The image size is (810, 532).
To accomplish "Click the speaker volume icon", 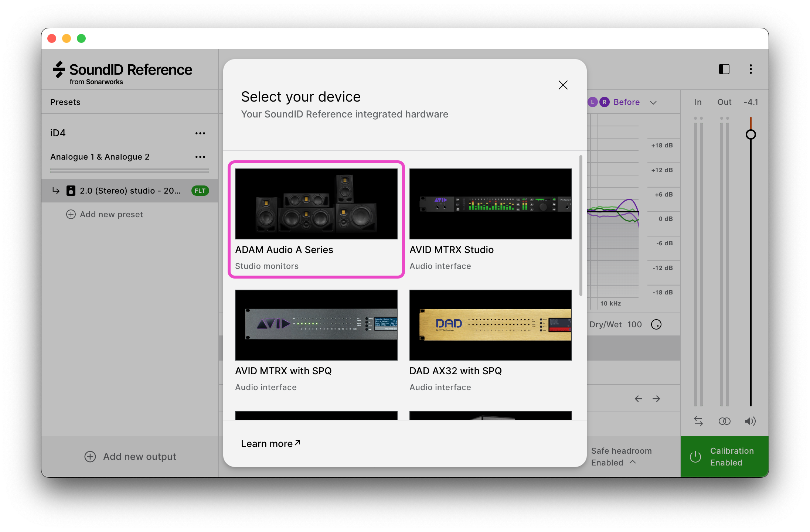I will (750, 421).
